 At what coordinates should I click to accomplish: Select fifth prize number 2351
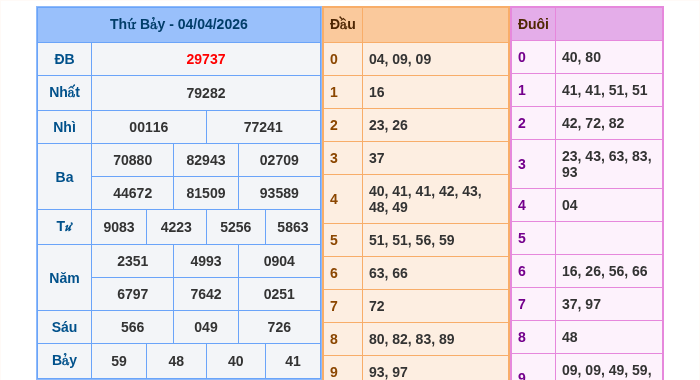[x=133, y=261]
